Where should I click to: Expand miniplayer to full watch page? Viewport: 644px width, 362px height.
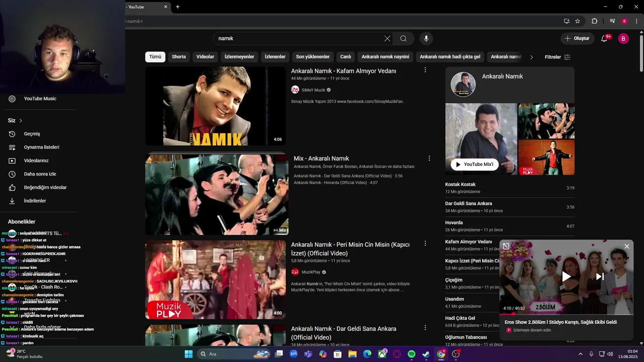coord(506,246)
